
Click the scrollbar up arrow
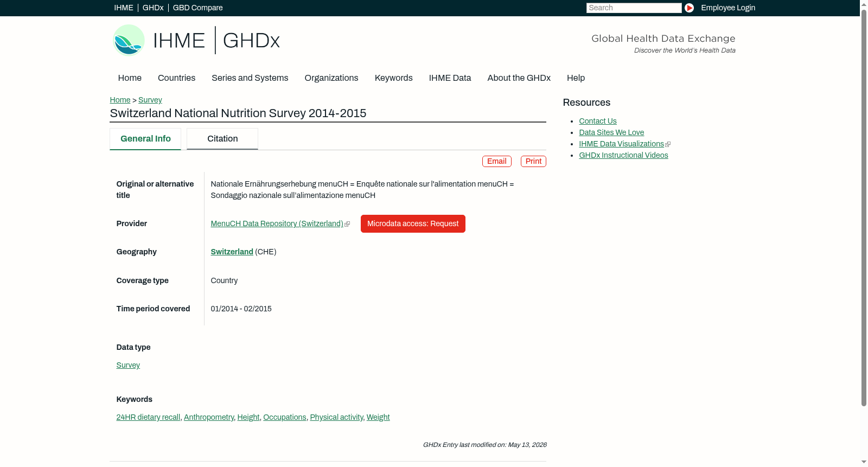tap(864, 4)
